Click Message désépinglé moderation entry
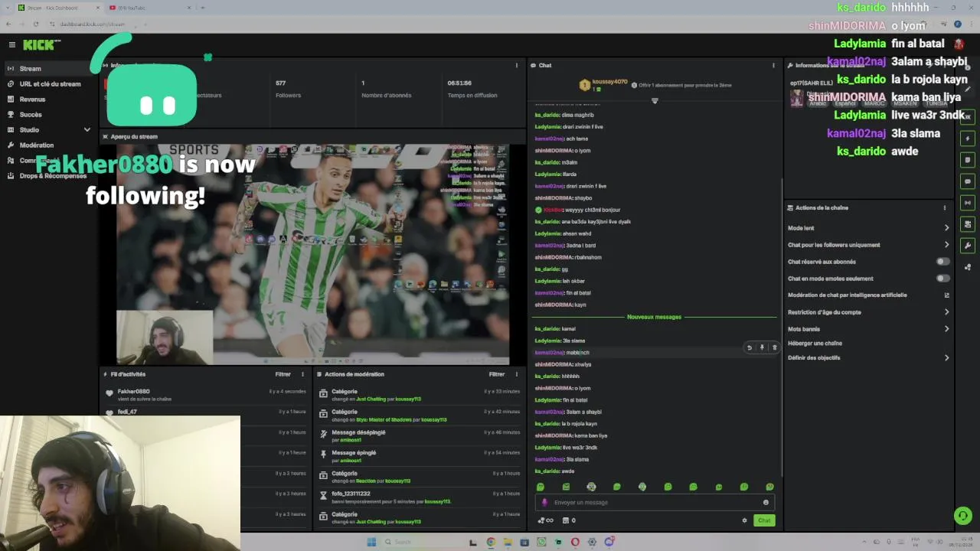 358,432
